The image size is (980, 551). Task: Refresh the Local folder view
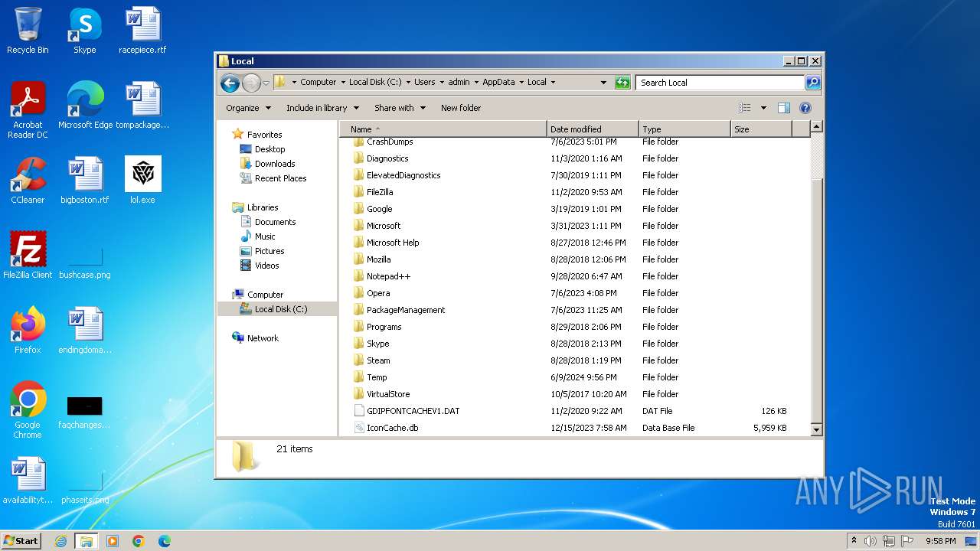tap(622, 83)
